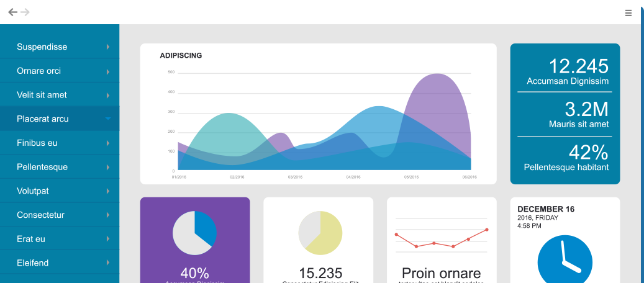This screenshot has width=644, height=283.
Task: Click the December 16 date heading
Action: [x=546, y=209]
